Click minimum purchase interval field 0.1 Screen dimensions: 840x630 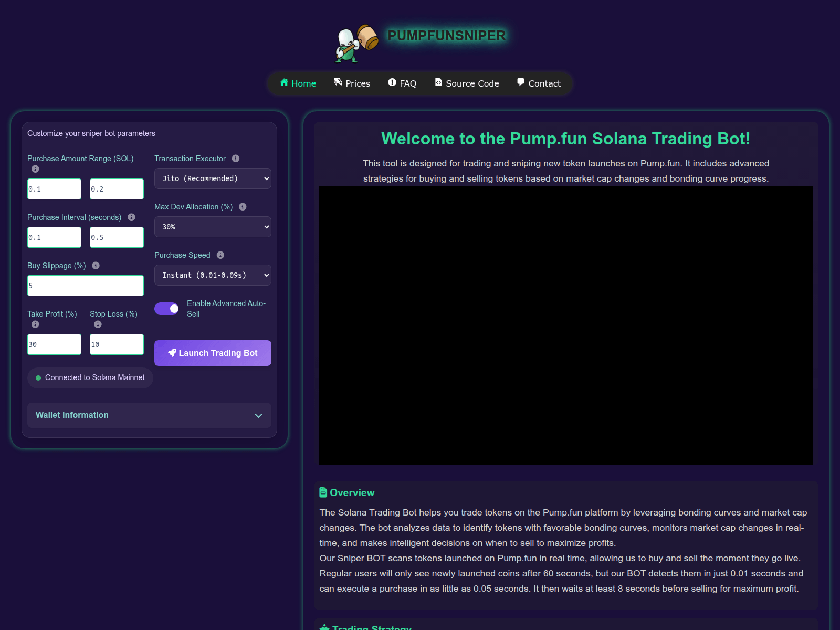coord(54,237)
